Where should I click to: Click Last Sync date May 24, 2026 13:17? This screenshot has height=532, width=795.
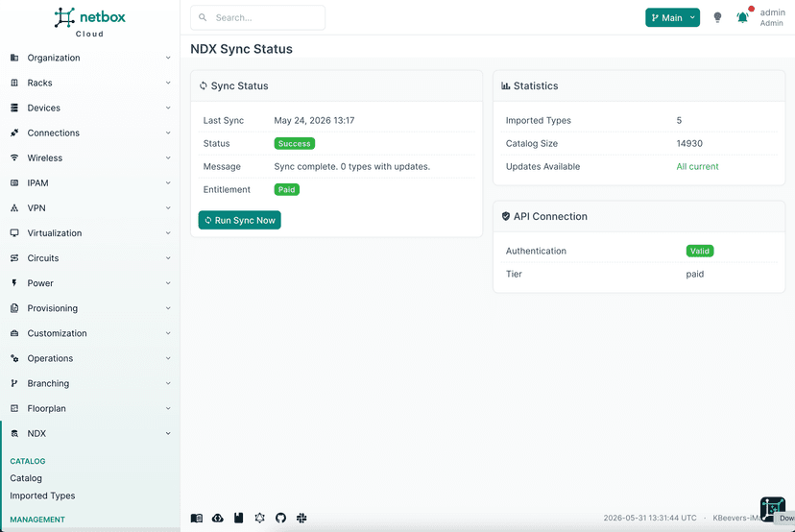coord(314,120)
